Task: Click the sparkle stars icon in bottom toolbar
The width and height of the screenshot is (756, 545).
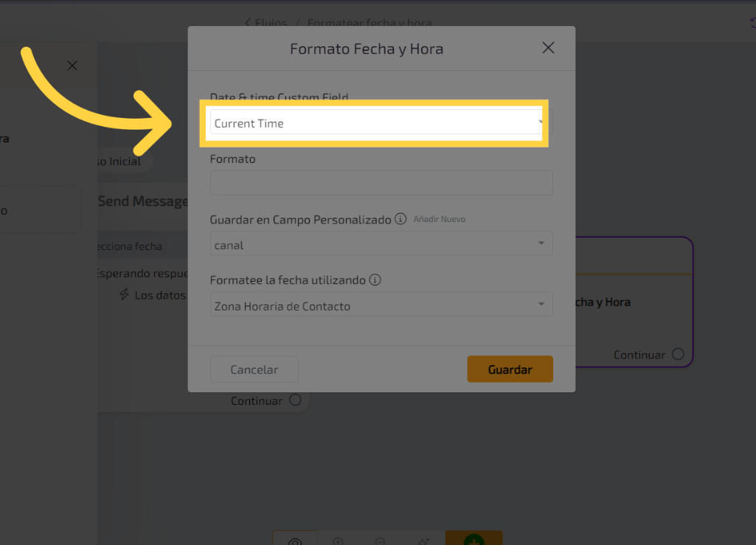Action: pyautogui.click(x=424, y=542)
